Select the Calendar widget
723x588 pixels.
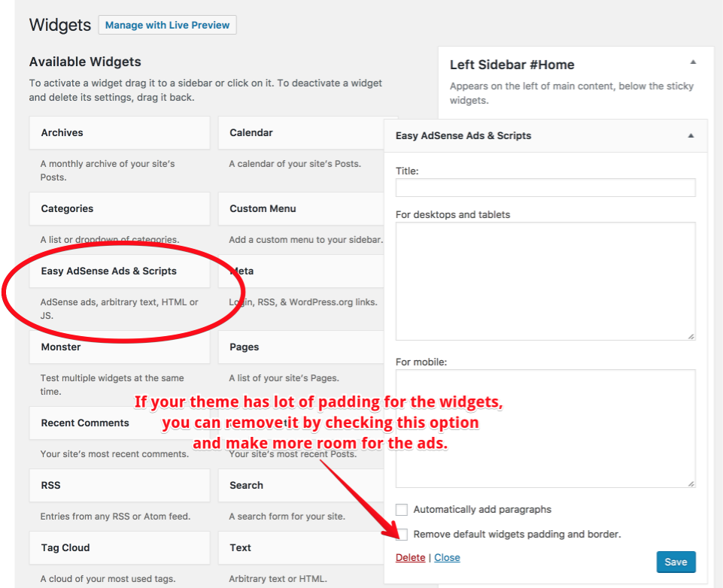pos(301,132)
